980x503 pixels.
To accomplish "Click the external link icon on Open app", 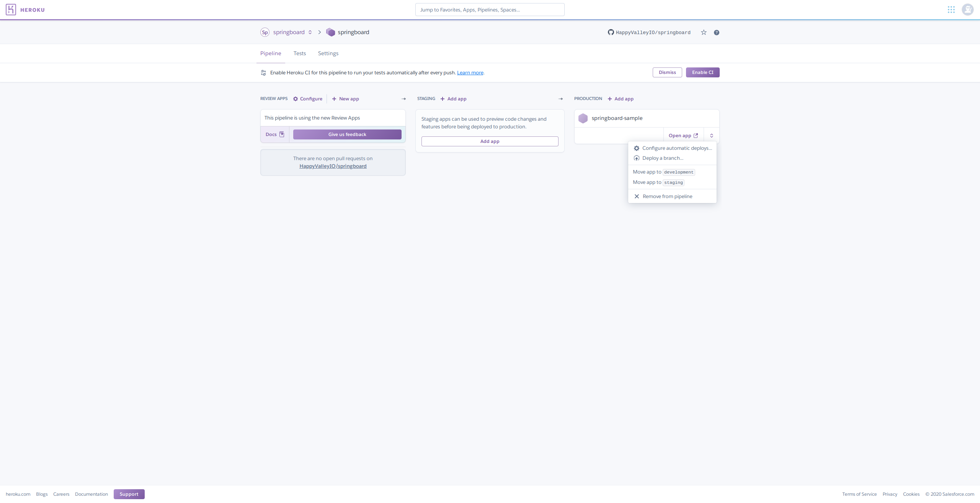I will (x=696, y=136).
